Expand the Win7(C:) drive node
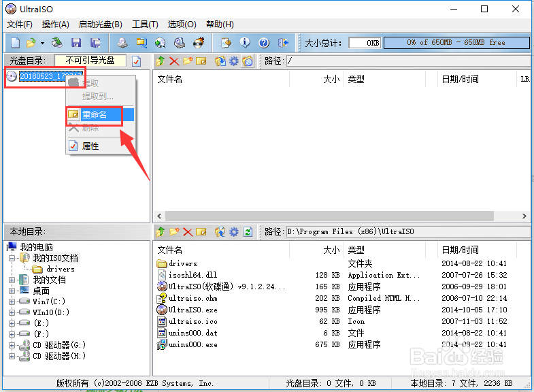Viewport: 534px width, 392px height. tap(12, 301)
